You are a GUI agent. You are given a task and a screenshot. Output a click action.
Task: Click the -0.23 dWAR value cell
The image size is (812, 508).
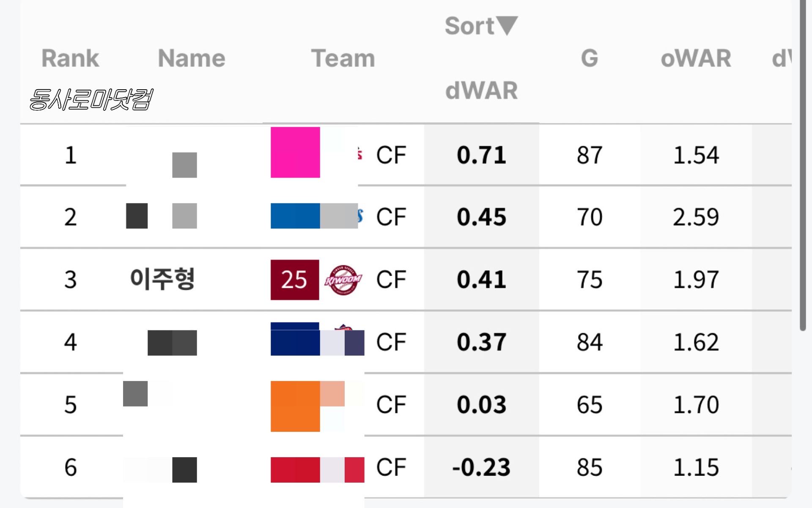point(481,467)
